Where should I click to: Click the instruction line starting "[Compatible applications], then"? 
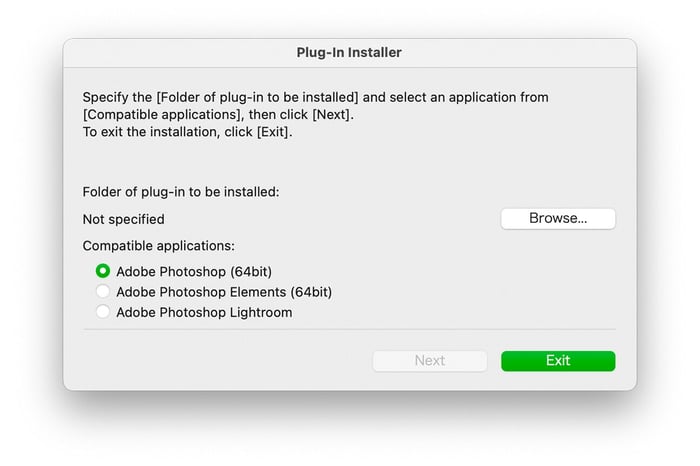[x=218, y=115]
